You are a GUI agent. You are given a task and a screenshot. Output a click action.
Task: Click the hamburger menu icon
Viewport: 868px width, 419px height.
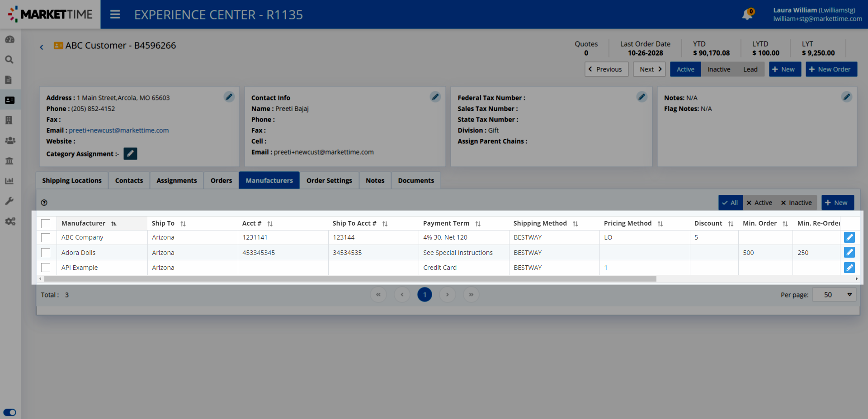pyautogui.click(x=115, y=14)
